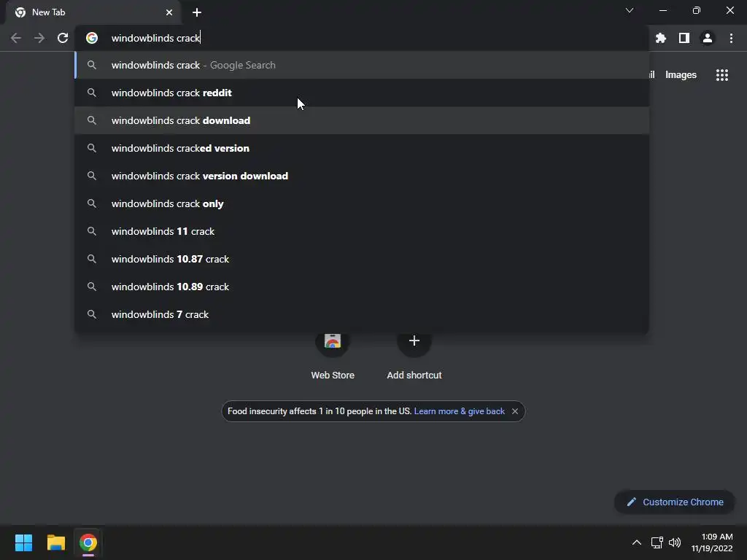This screenshot has height=560, width=747.
Task: Choose suggestion windowblinds crack download
Action: [x=362, y=120]
